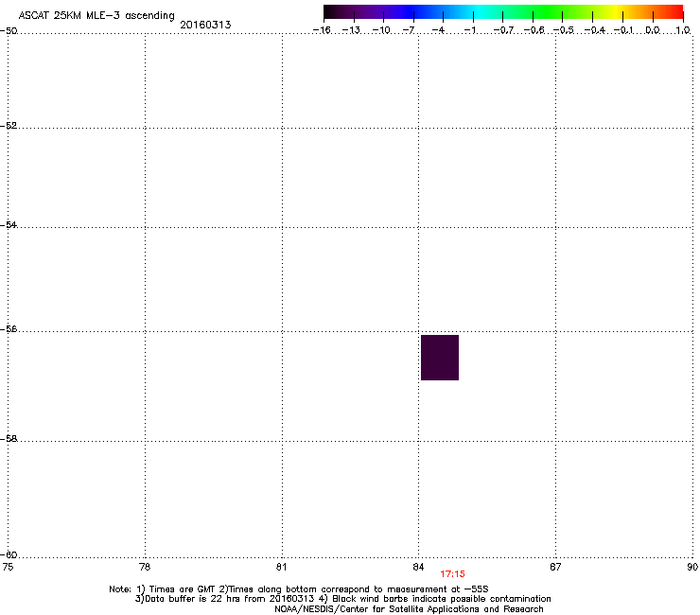Screen dimensions: 700x615
Task: Click the -7 color bar label
Action: click(x=409, y=30)
